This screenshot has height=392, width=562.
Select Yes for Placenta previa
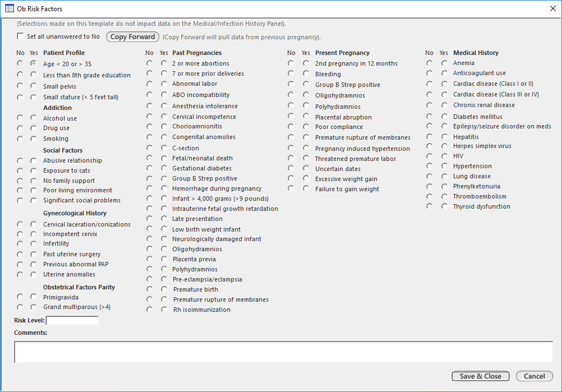click(x=164, y=259)
